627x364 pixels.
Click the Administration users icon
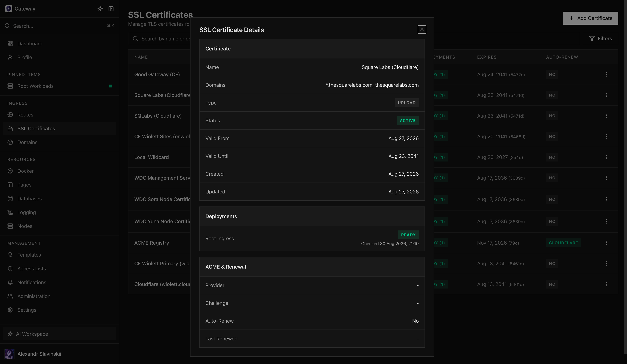coord(10,296)
